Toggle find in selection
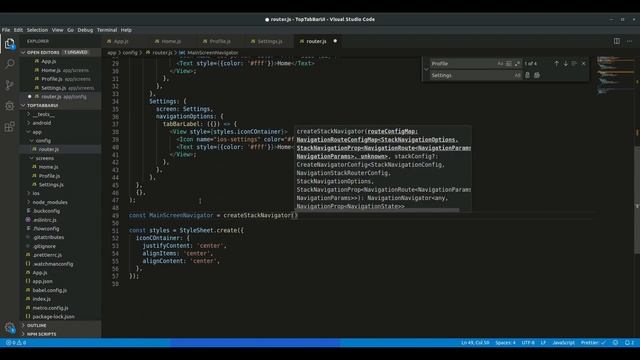 (574, 64)
